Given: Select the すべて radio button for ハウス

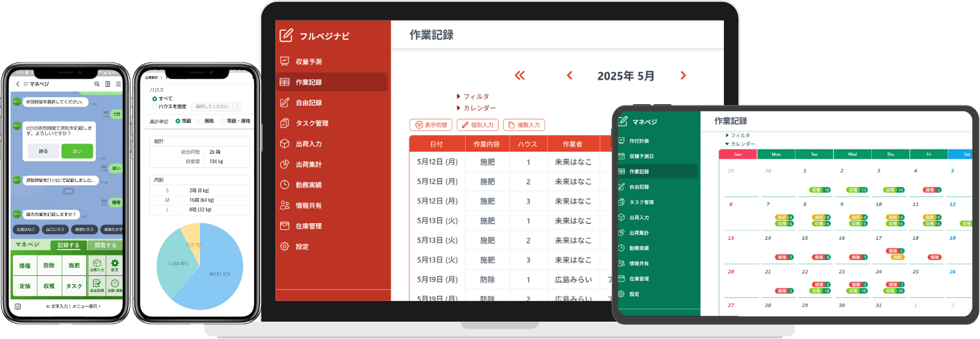Looking at the screenshot, I should click(x=154, y=99).
